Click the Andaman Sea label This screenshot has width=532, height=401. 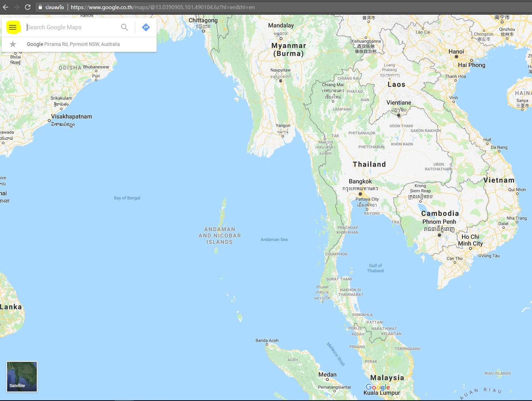point(274,239)
